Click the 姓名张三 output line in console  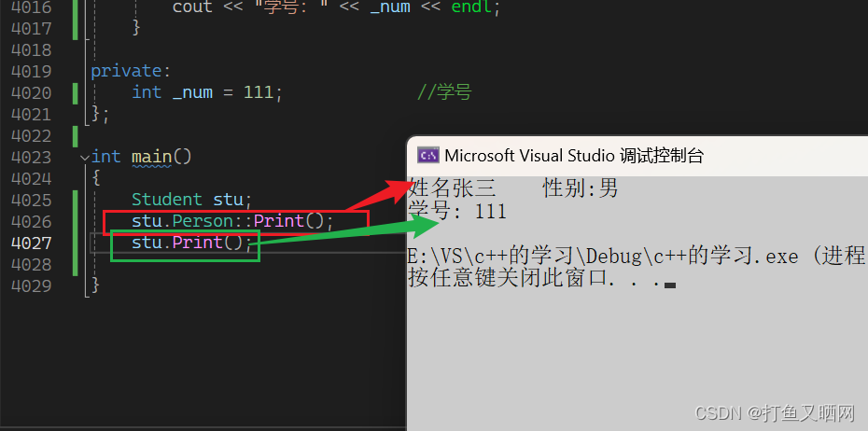tap(513, 188)
